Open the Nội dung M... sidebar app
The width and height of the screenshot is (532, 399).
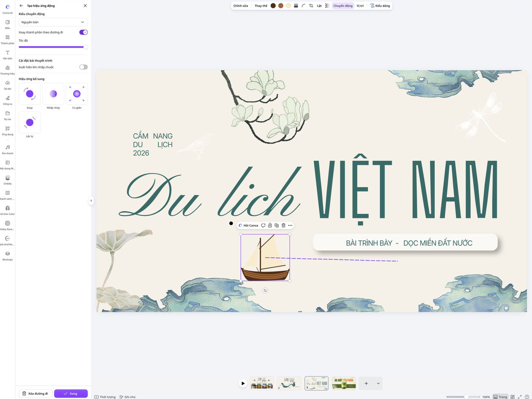point(8,164)
